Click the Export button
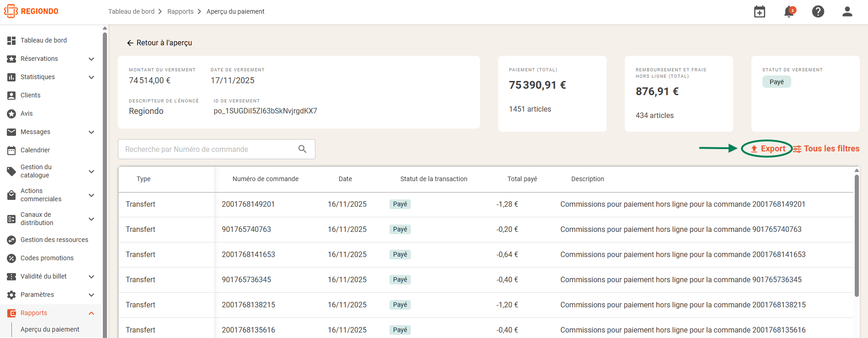Screen dimensions: 868x338 click(768, 149)
